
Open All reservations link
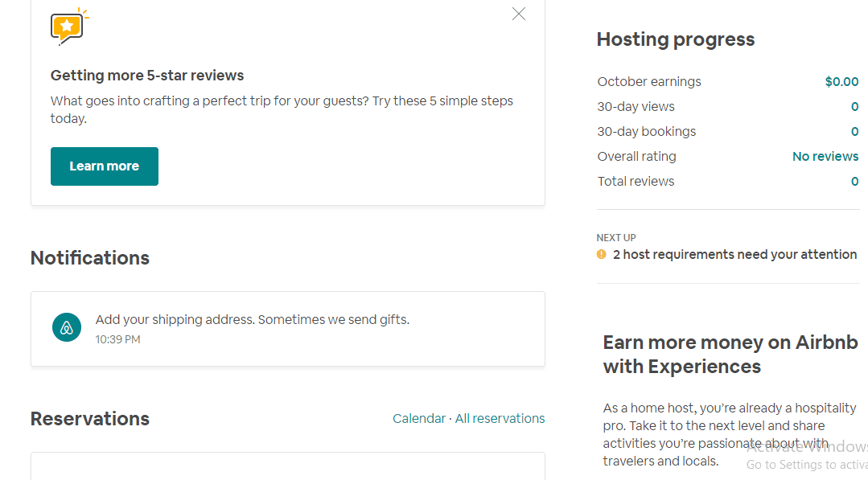(x=500, y=419)
